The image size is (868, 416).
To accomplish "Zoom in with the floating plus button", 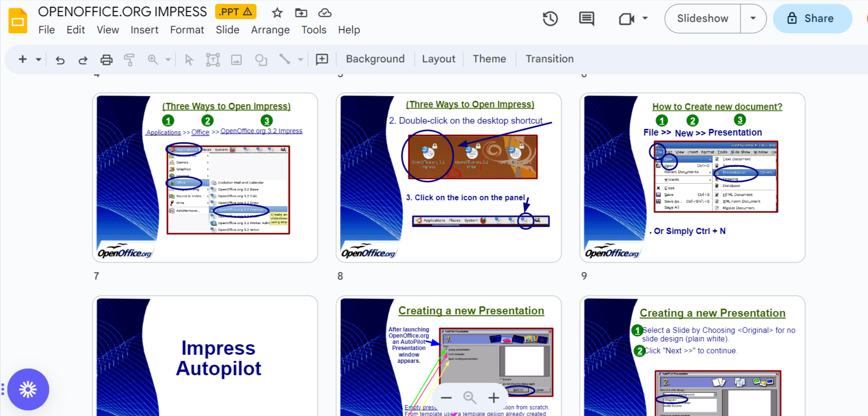I will (494, 397).
